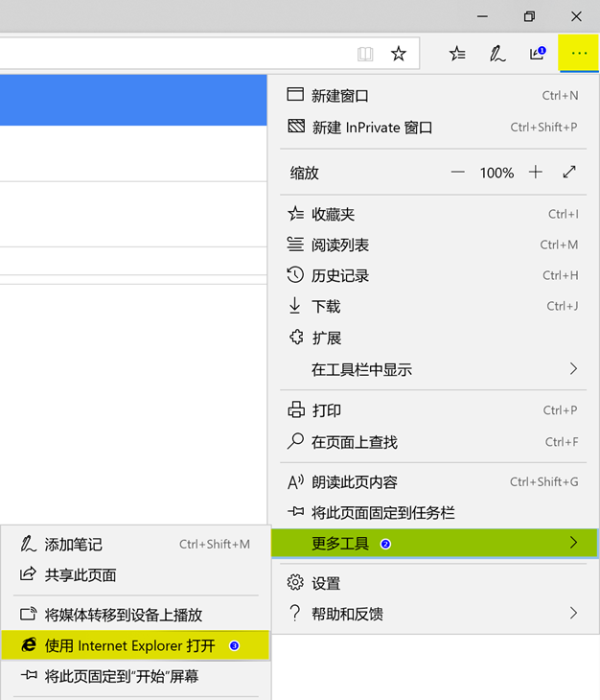This screenshot has height=700, width=600.
Task: Toggle Reading view book icon
Action: (365, 54)
